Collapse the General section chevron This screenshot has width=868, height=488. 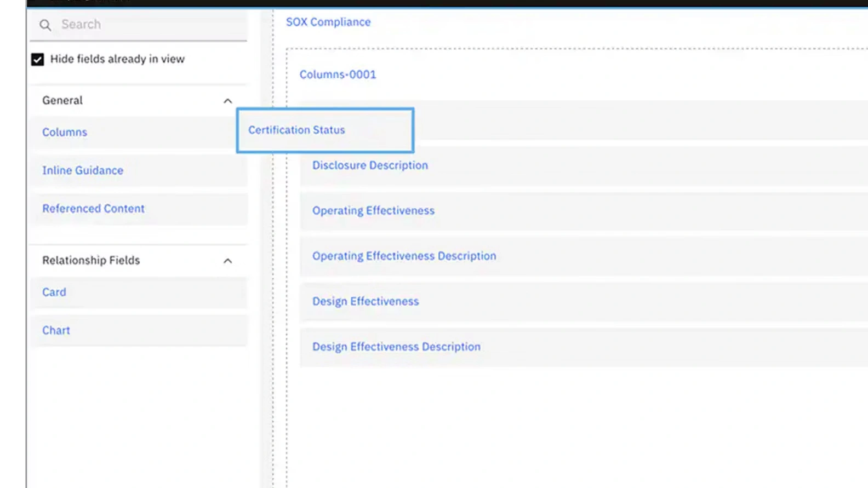(x=227, y=101)
